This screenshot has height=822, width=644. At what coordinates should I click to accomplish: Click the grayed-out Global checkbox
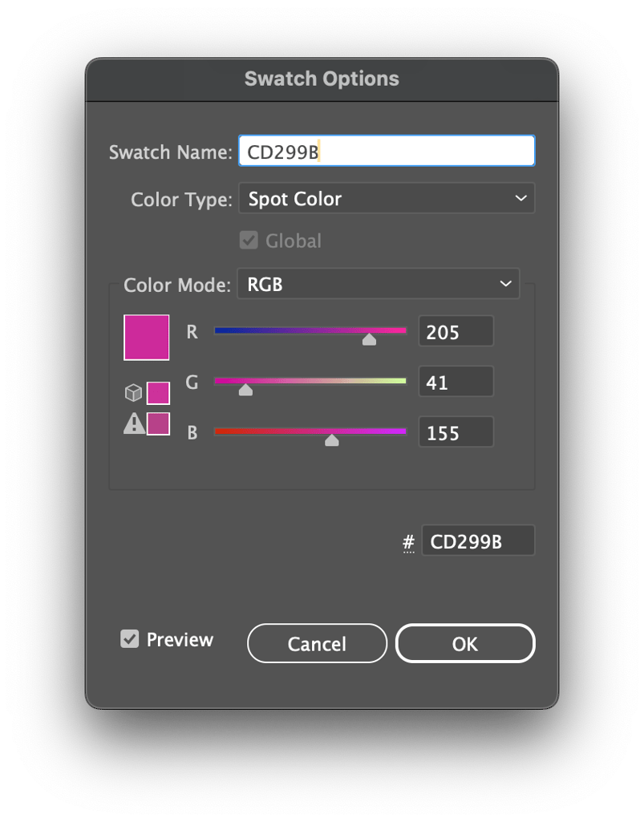249,240
